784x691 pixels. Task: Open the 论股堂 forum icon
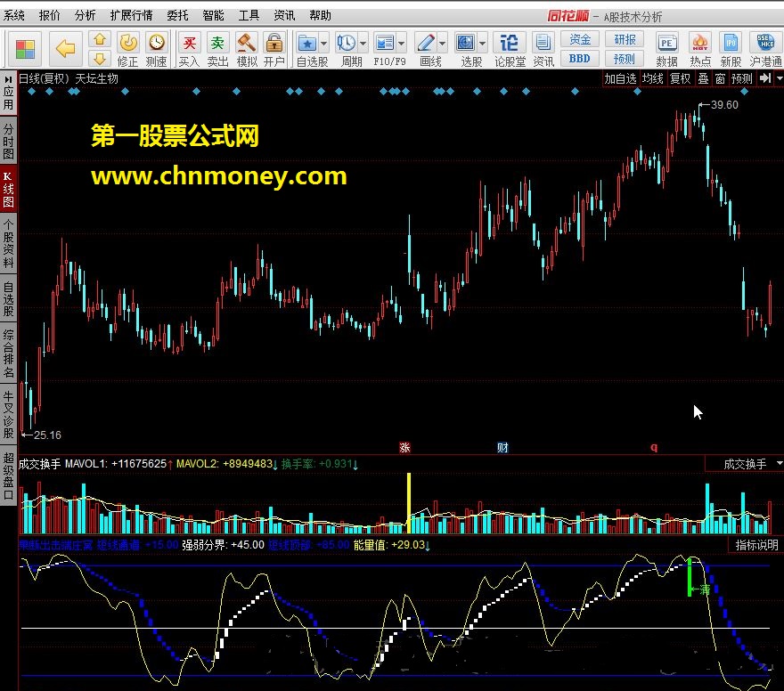(x=509, y=43)
